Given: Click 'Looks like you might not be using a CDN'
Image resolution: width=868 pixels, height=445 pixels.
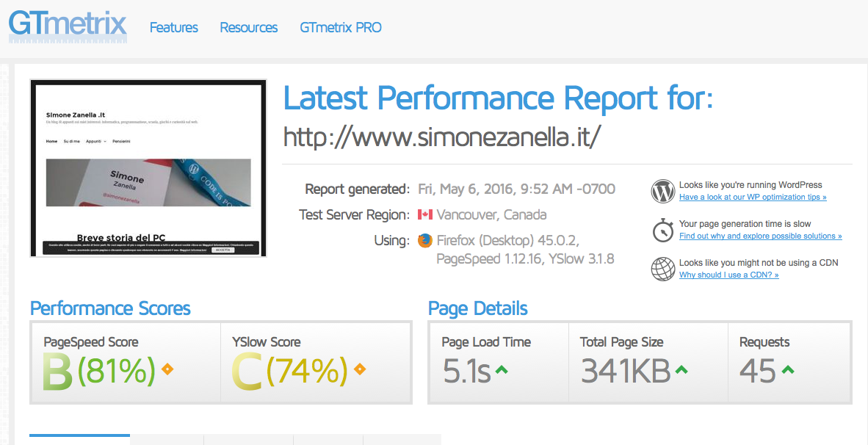Looking at the screenshot, I should click(759, 262).
